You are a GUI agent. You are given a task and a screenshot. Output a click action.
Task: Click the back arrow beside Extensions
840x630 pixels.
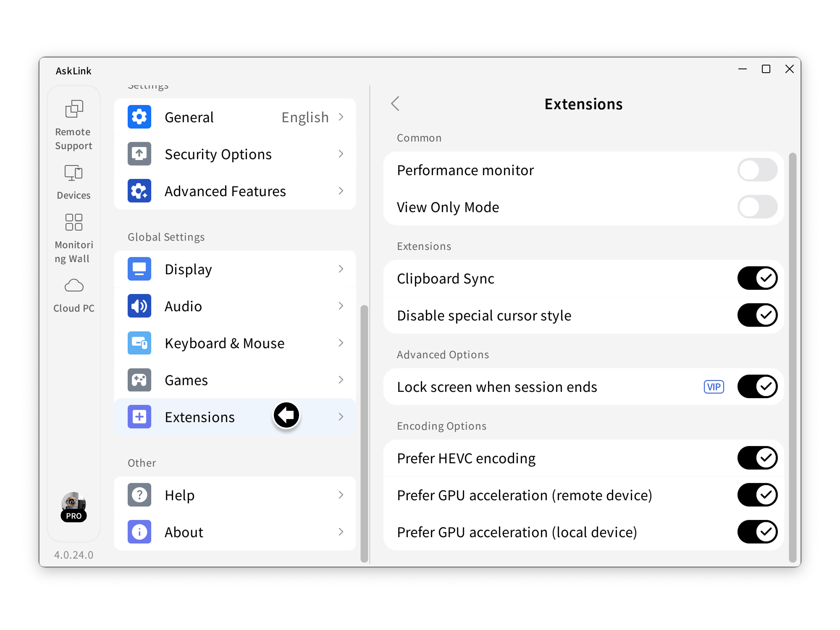tap(395, 104)
